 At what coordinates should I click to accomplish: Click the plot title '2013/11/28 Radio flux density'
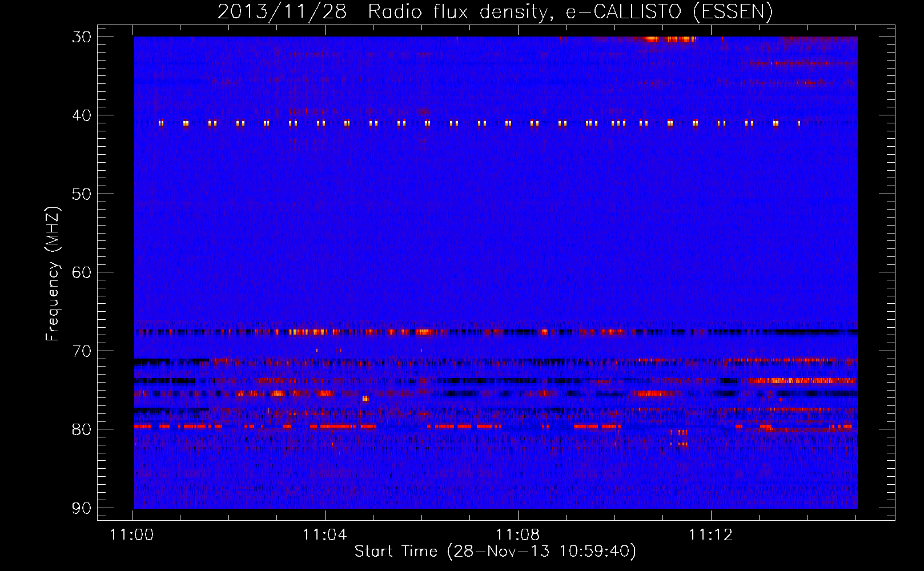[385, 12]
